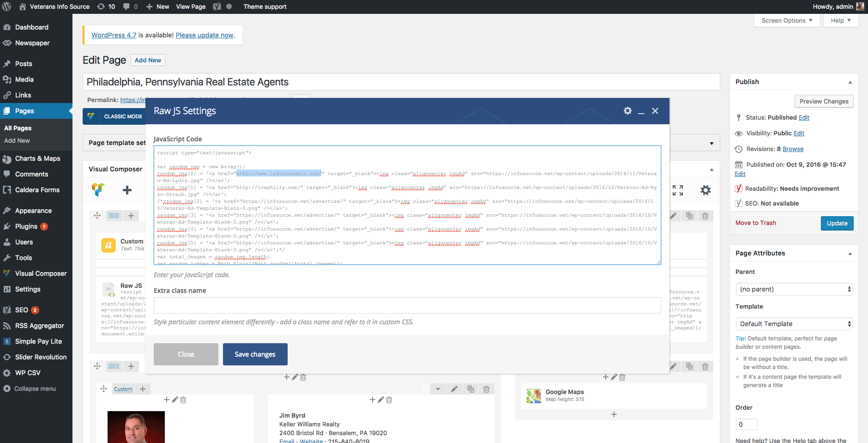Click into the Extra class name field
This screenshot has height=443, width=868.
(x=407, y=305)
